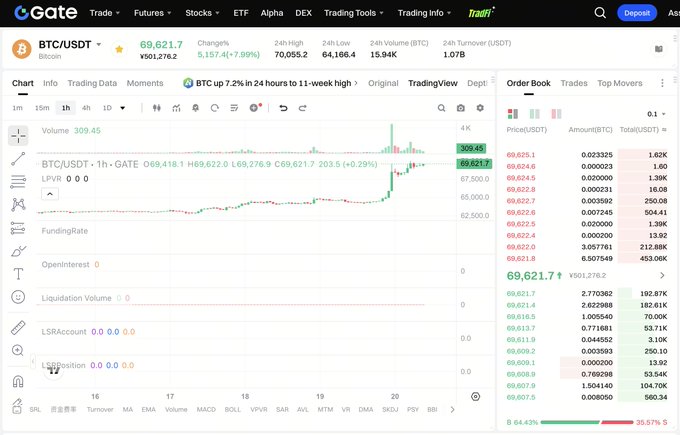Image resolution: width=680 pixels, height=435 pixels.
Task: Activate the zoom in tool
Action: (18, 350)
